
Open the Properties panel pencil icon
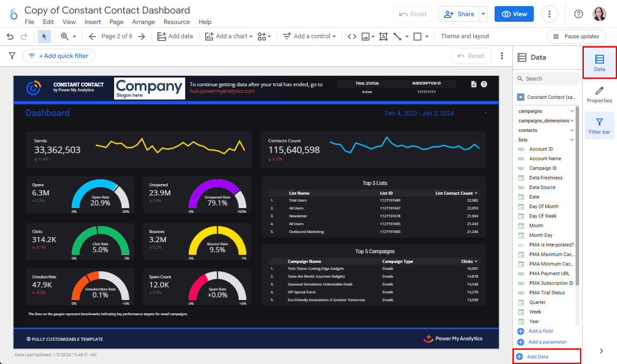tap(599, 94)
